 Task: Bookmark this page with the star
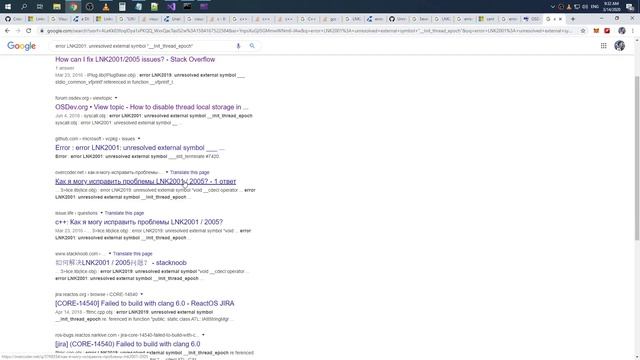[583, 31]
